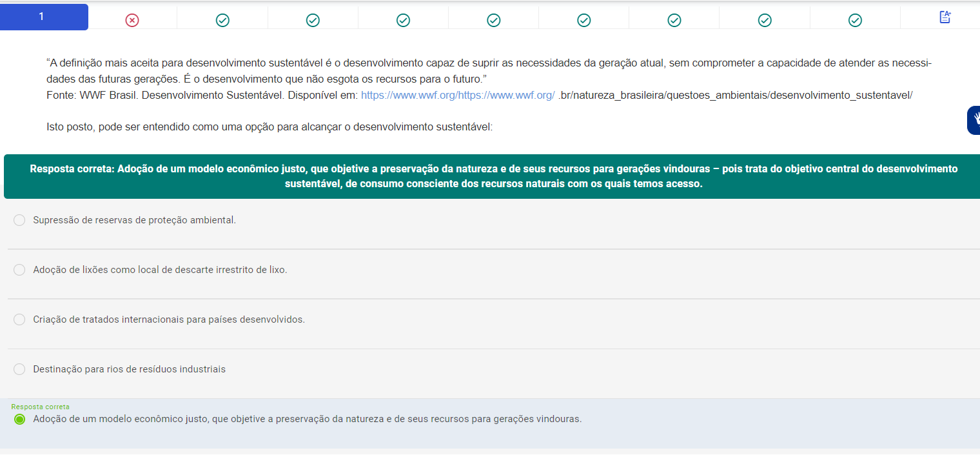Image resolution: width=980 pixels, height=466 pixels.
Task: Go to question 7, fifth green checkmark
Action: click(x=584, y=21)
